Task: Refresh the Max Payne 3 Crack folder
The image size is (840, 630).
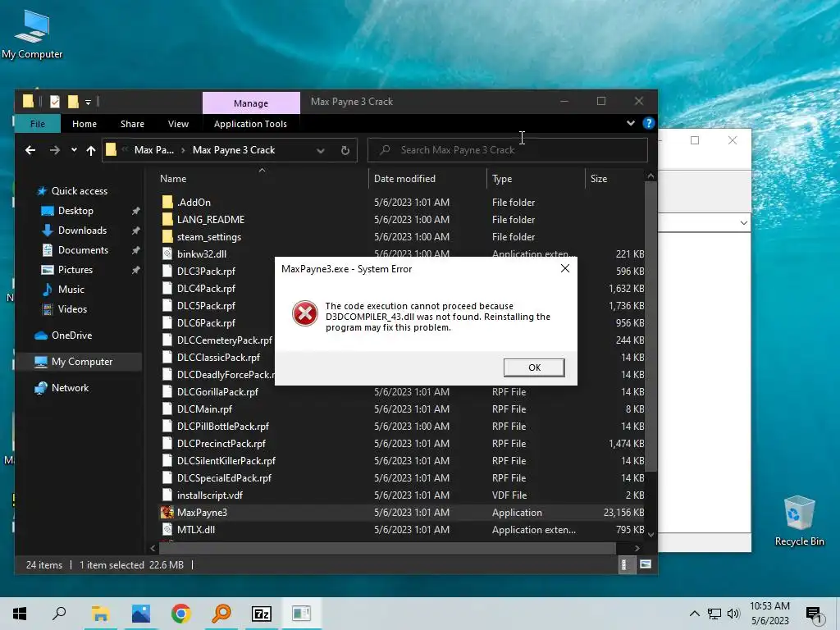Action: (x=345, y=151)
